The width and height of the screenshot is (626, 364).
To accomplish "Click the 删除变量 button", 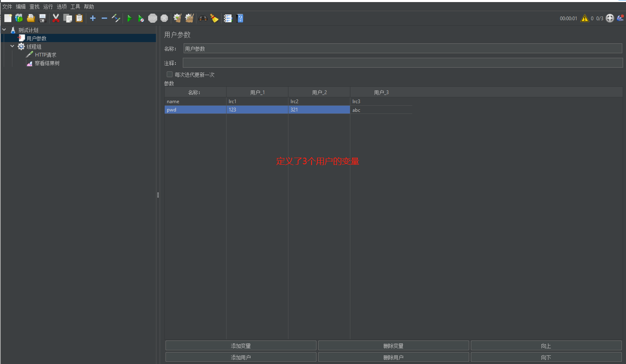I will click(x=394, y=346).
